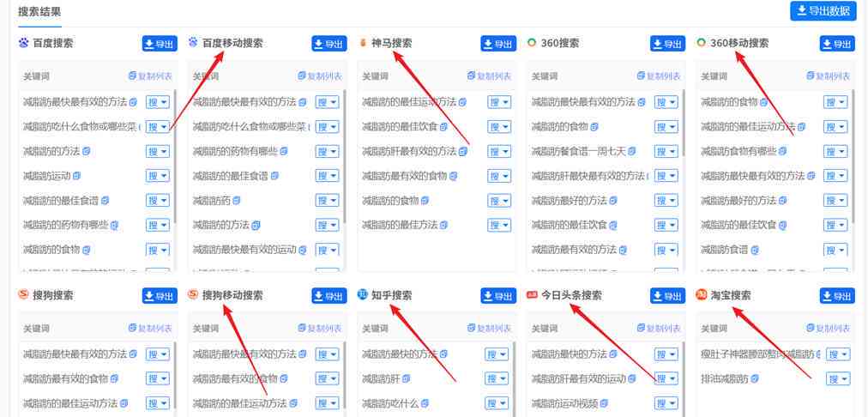
Task: Export the 淘宝搜索 results with 导出
Action: pos(837,296)
